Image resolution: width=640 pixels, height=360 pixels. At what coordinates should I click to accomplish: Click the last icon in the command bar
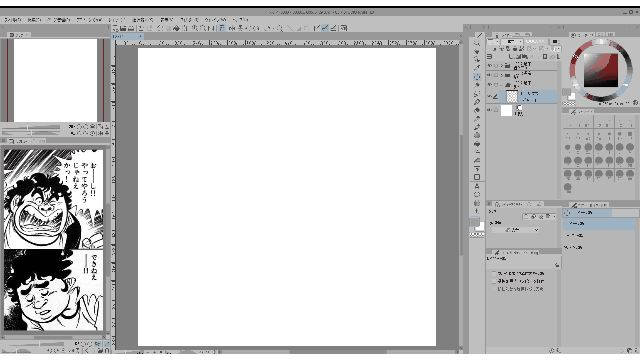(x=344, y=28)
